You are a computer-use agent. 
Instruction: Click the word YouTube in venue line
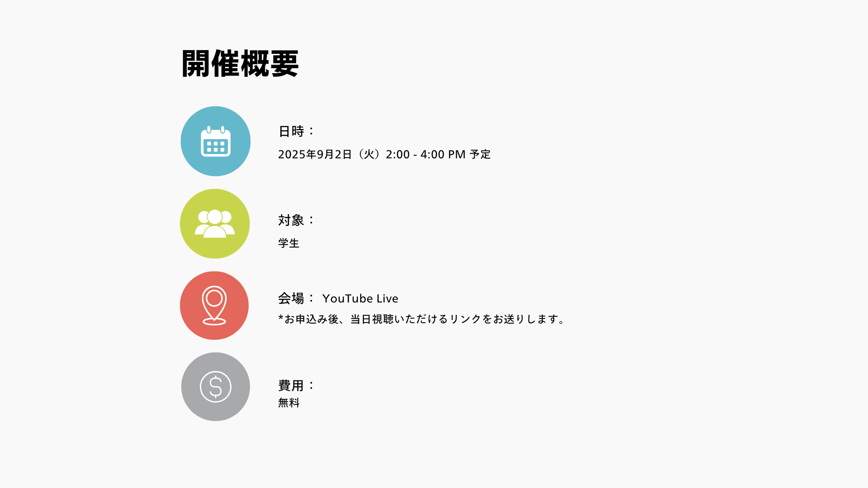tap(347, 299)
